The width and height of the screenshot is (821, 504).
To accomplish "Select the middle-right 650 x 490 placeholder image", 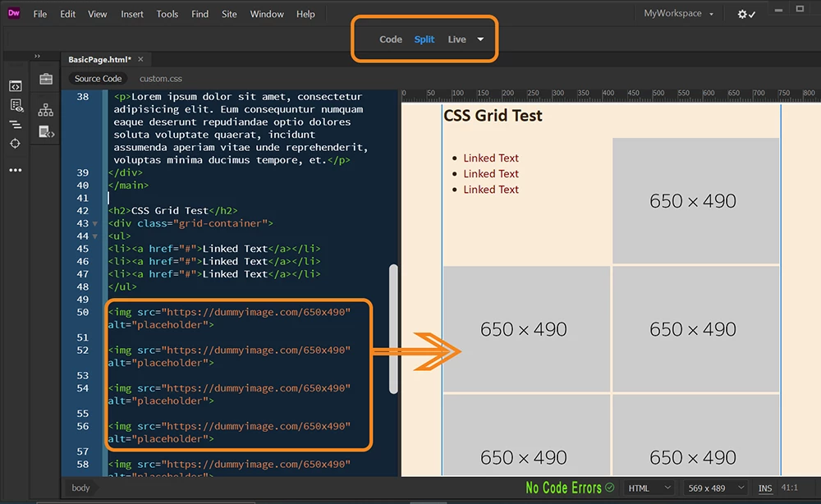I will tap(696, 328).
